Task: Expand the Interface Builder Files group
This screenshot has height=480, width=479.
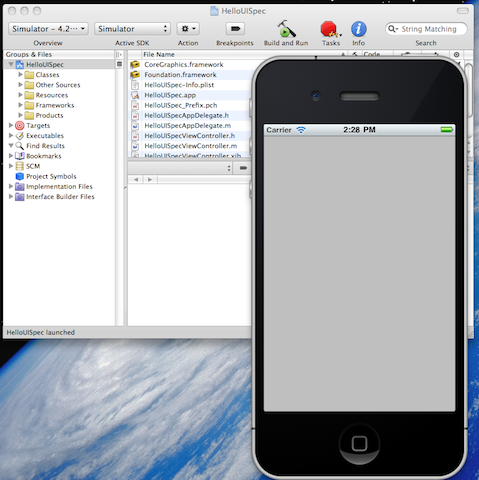Action: pyautogui.click(x=11, y=196)
